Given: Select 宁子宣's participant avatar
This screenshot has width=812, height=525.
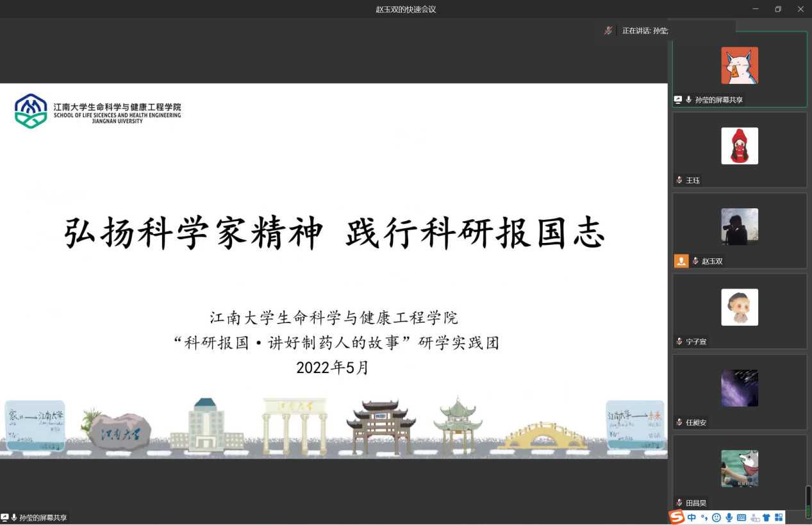Looking at the screenshot, I should (740, 307).
